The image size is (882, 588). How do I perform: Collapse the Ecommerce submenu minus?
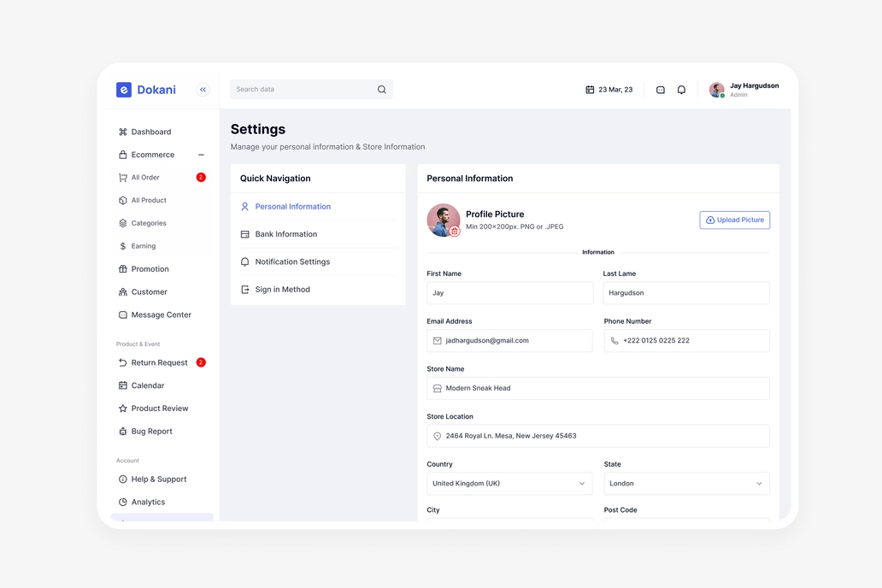coord(201,155)
